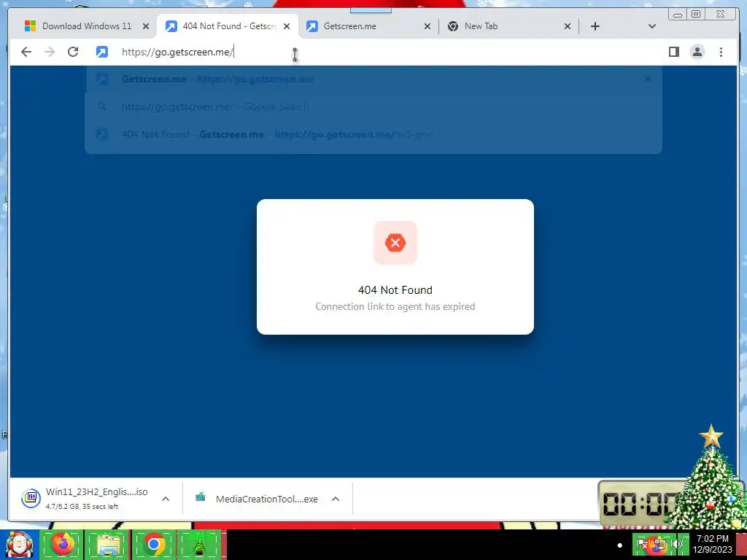Open the Christmas tree taskbar app
Viewport: 747px width, 560px height.
coord(199,545)
